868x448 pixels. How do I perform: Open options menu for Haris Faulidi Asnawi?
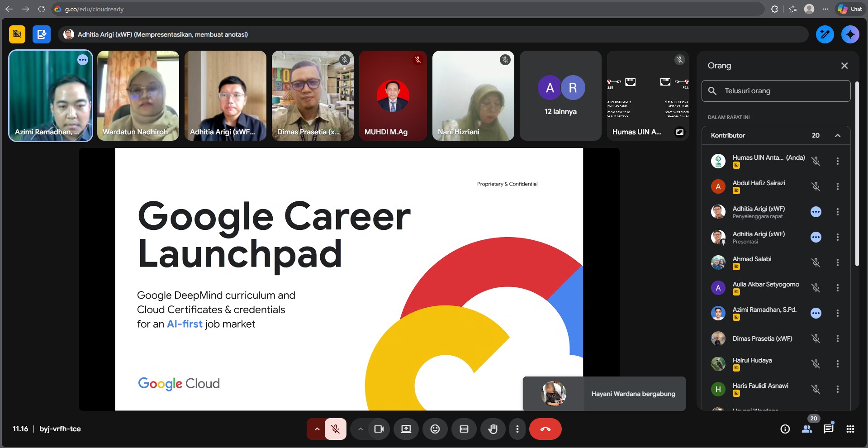pos(838,389)
